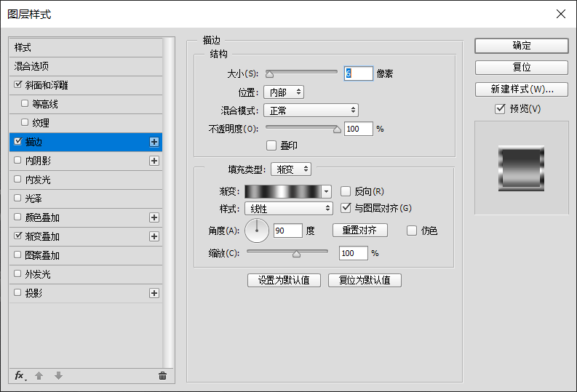Uncheck 与图层对齐(G) option

(x=346, y=208)
